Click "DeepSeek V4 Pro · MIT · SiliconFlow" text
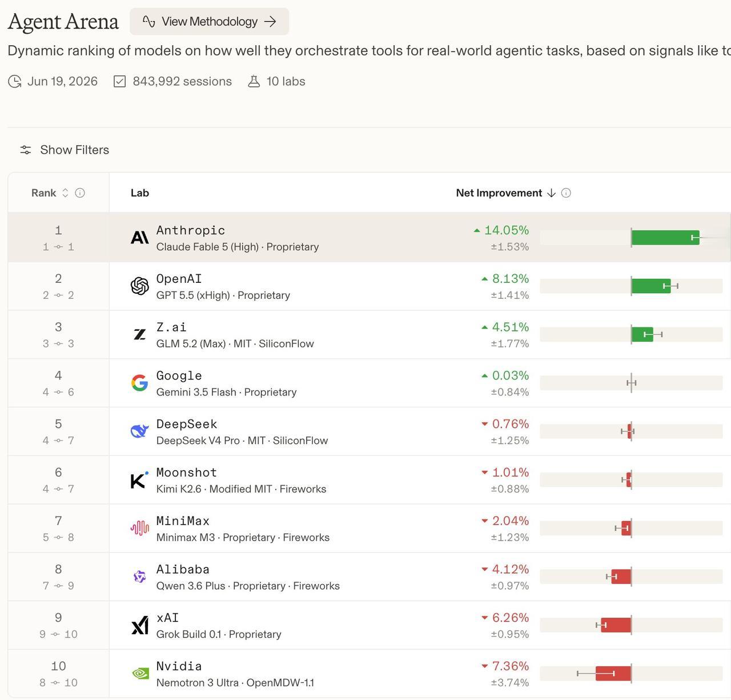Viewport: 731px width, 700px height. pyautogui.click(x=242, y=441)
